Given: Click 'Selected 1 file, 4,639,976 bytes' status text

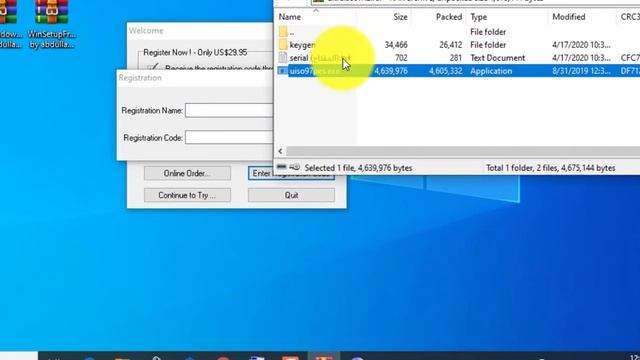Looking at the screenshot, I should tap(358, 168).
